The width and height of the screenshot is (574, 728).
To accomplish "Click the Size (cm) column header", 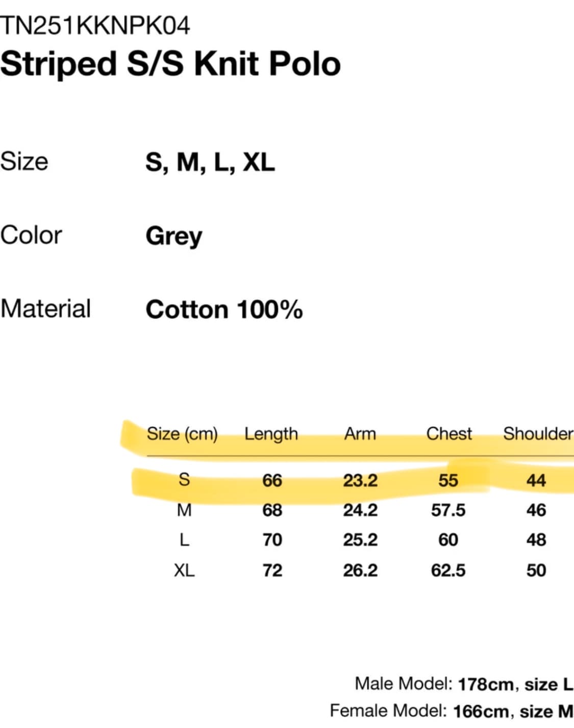I will click(182, 434).
